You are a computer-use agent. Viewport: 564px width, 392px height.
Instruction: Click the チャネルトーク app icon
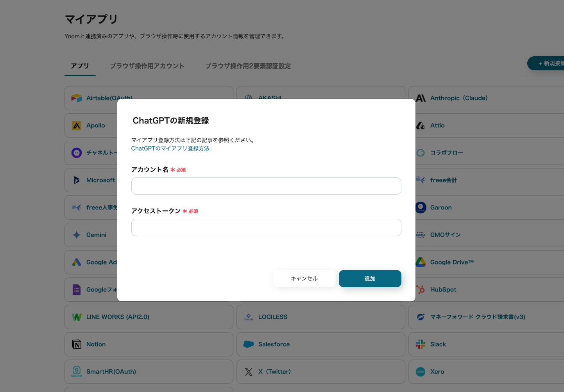coord(77,153)
